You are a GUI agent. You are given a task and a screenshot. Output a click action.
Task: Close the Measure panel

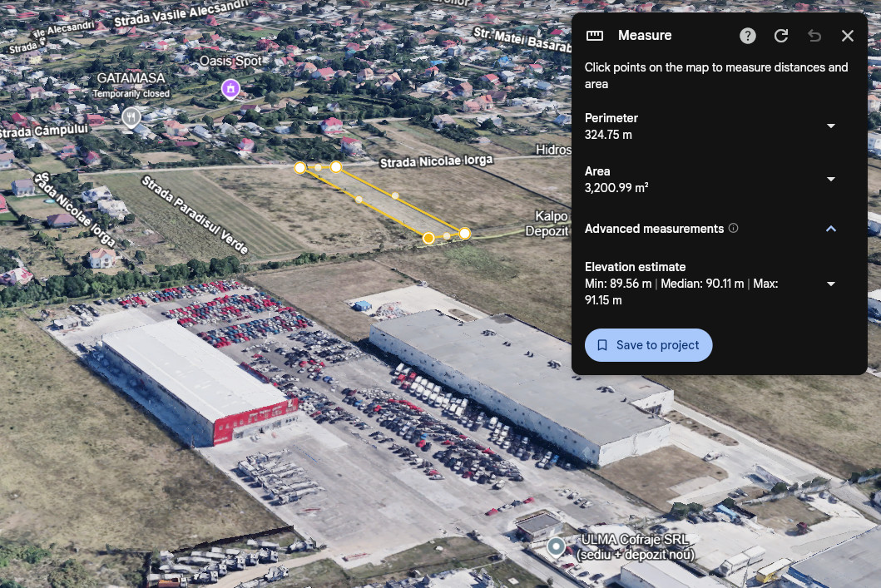pyautogui.click(x=847, y=36)
